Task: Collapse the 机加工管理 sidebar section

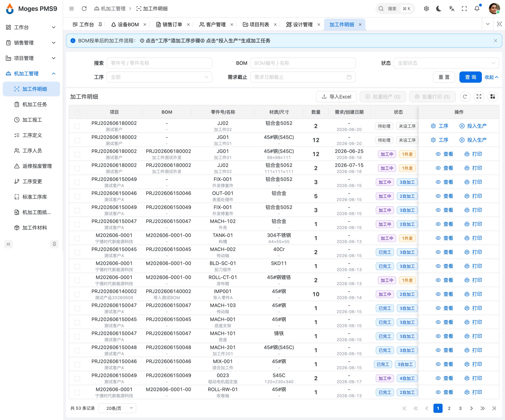Action: click(31, 74)
